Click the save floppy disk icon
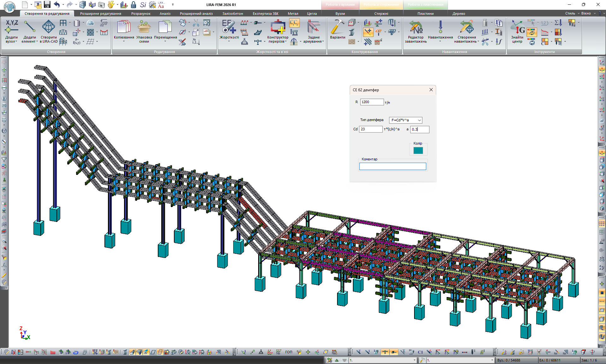 tap(47, 4)
